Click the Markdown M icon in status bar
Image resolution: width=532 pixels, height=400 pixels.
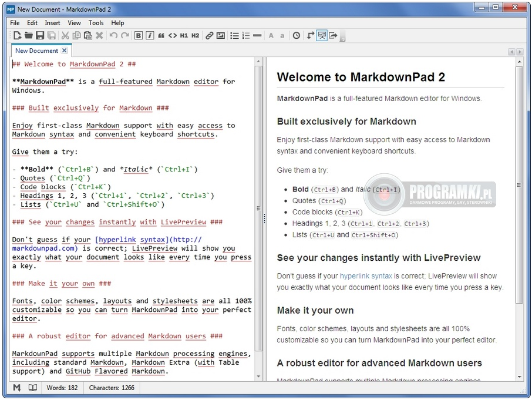tap(16, 388)
